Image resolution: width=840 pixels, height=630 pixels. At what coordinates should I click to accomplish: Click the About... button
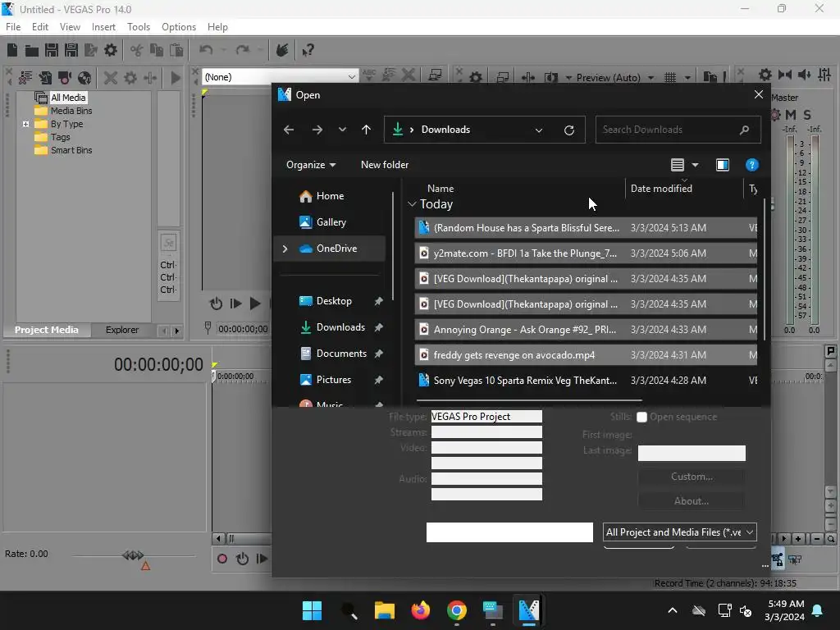click(x=692, y=501)
